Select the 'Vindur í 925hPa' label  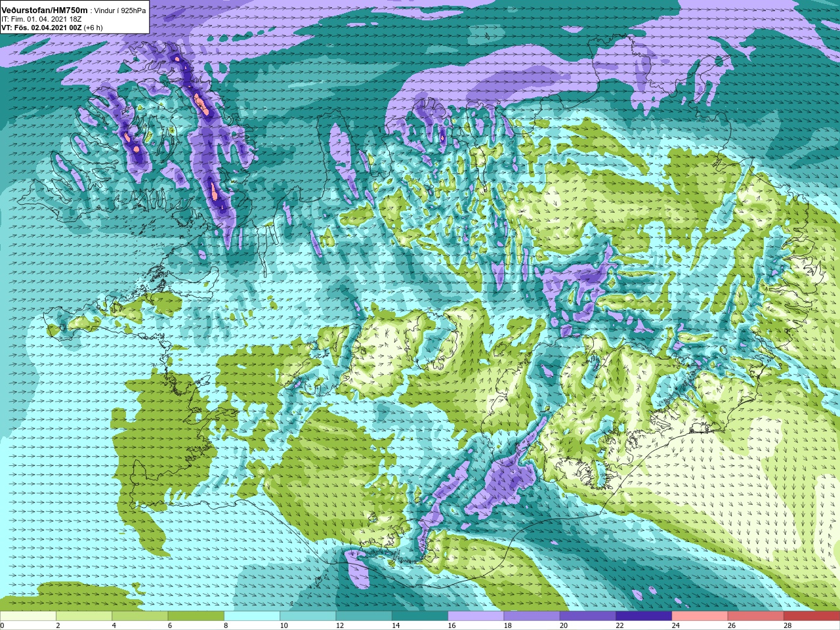[x=121, y=10]
